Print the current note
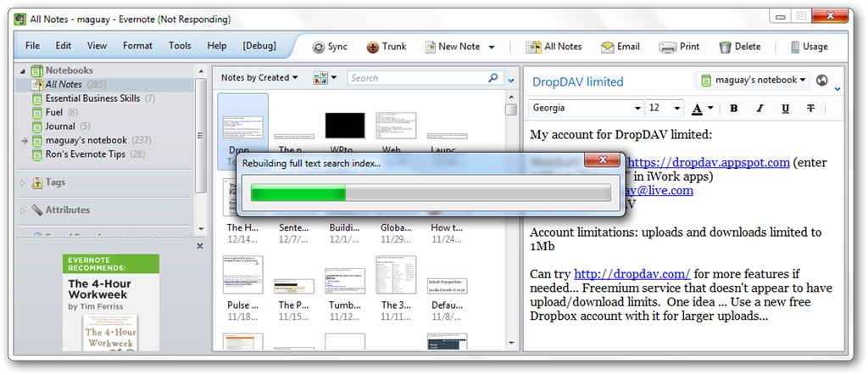This screenshot has height=375, width=868. (679, 47)
